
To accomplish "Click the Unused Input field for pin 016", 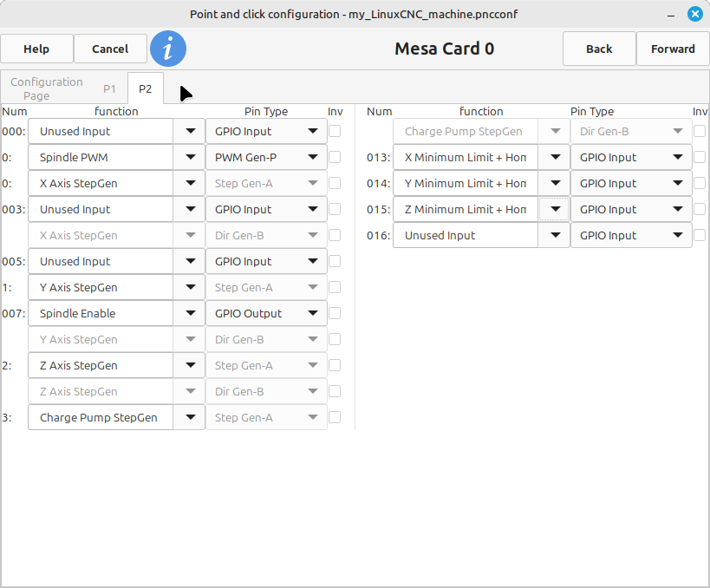I will (465, 235).
